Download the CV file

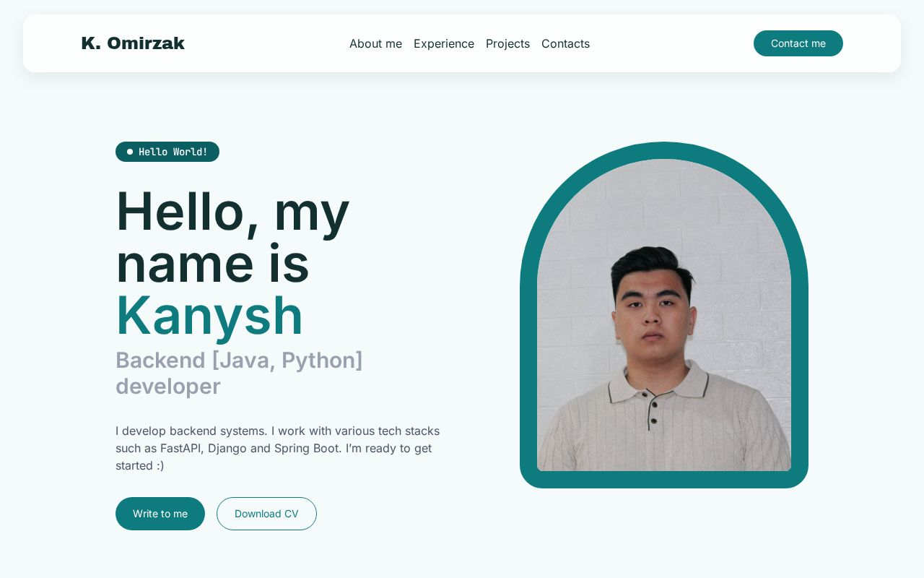point(266,514)
